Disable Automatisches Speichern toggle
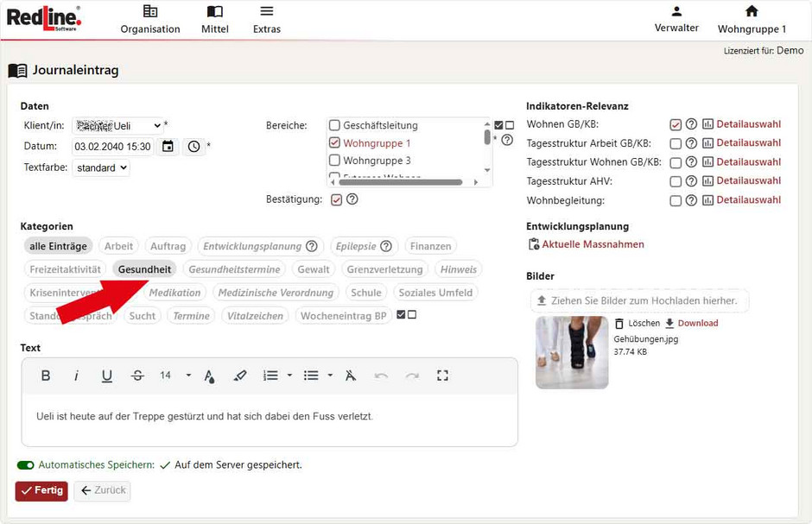Viewport: 812px width, 524px height. [25, 464]
